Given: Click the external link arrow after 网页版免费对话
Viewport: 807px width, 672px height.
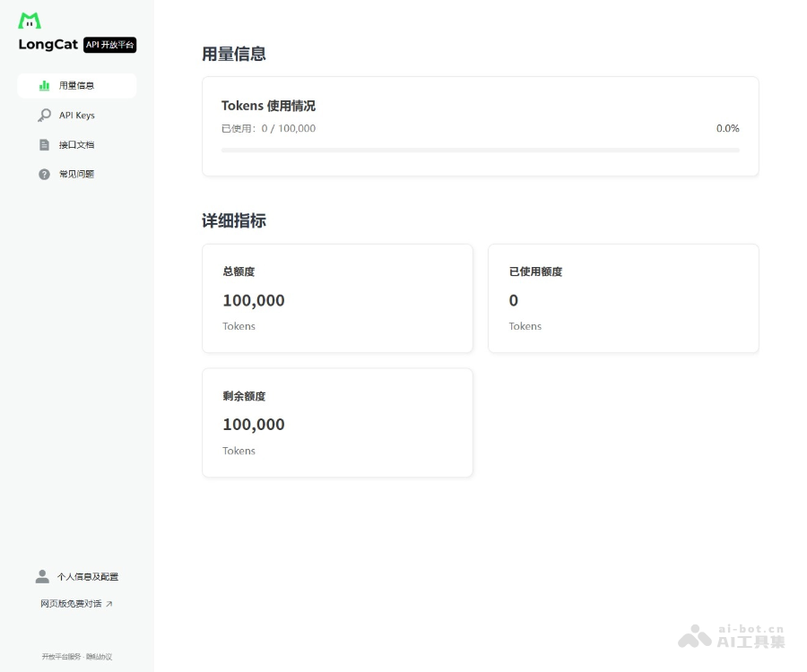Looking at the screenshot, I should [109, 604].
